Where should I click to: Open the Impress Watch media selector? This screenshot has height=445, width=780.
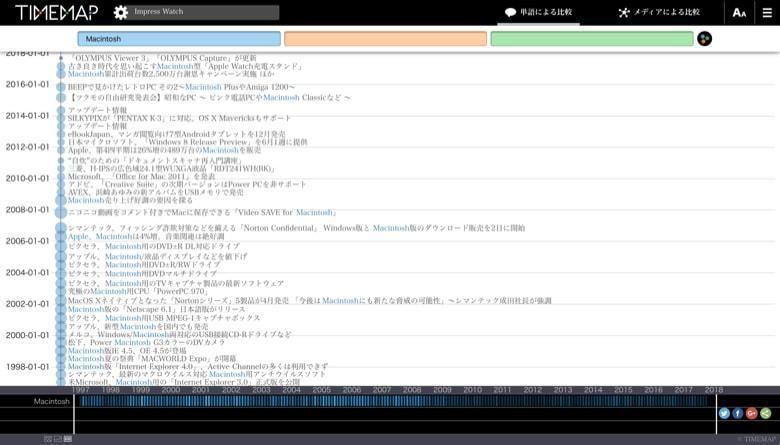(x=204, y=12)
